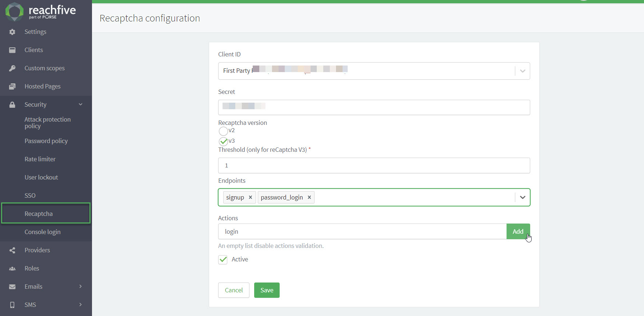
Task: Click the Roles people icon
Action: [12, 268]
